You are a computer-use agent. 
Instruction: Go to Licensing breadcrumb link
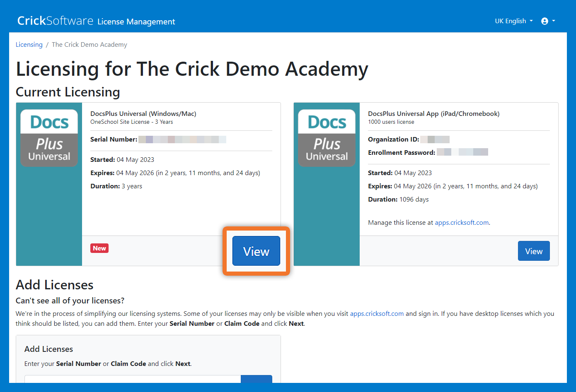pyautogui.click(x=29, y=45)
